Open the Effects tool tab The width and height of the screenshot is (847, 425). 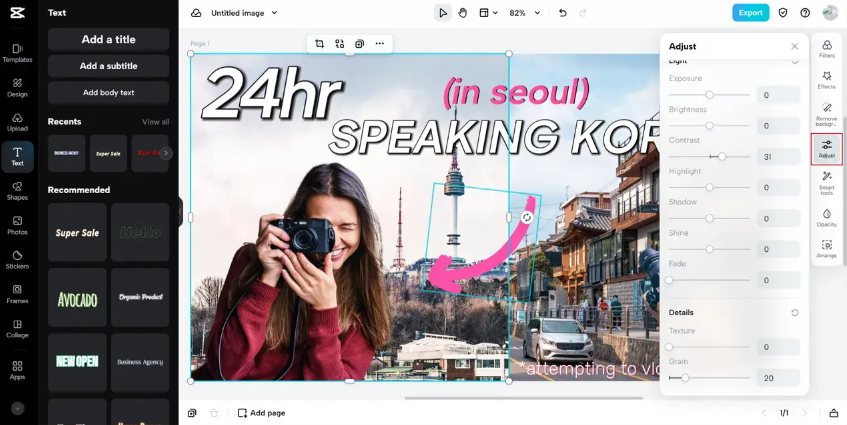point(826,80)
